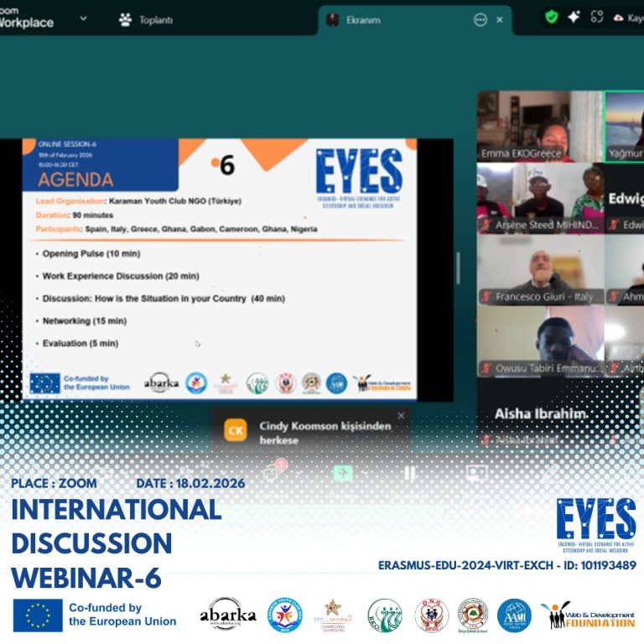Open the AI Companion sparkle icon

coord(574,17)
